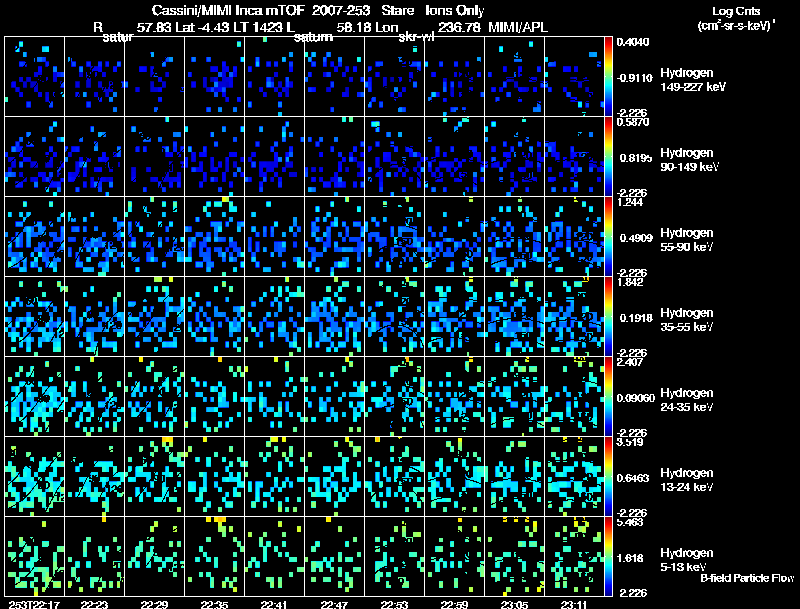Click the 'Hydrogen 24-35 keV' row label

coord(687,400)
